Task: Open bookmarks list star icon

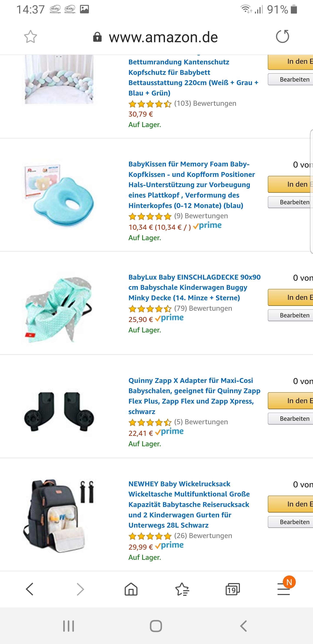Action: pos(182,589)
